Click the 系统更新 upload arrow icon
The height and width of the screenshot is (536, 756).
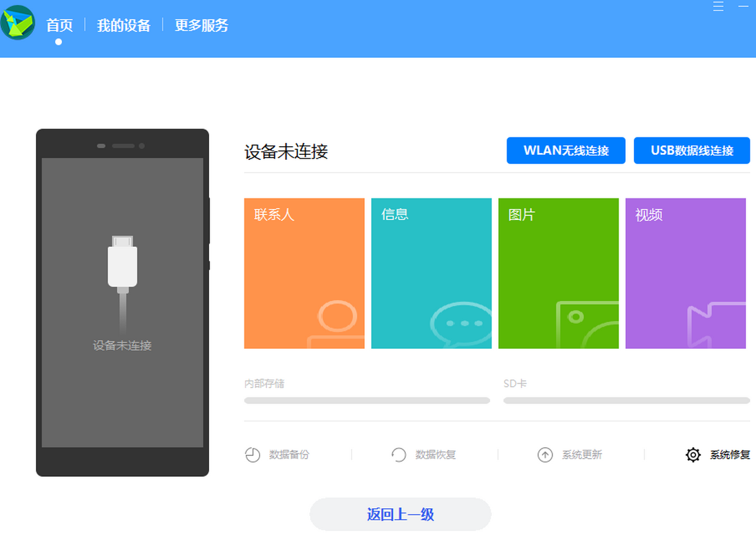tap(546, 455)
